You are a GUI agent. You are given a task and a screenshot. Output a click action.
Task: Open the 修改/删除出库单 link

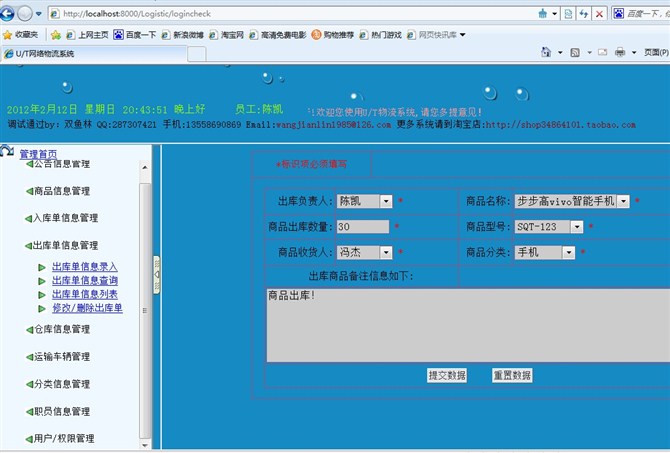click(x=87, y=308)
